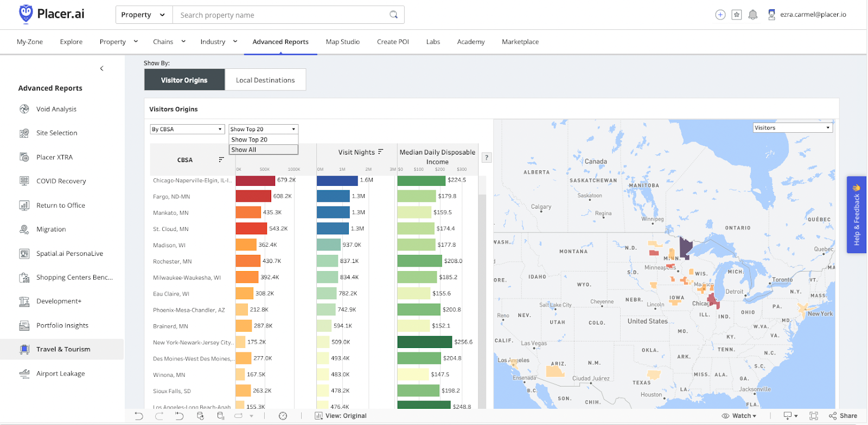Image resolution: width=868 pixels, height=425 pixels.
Task: Click the Development+ icon
Action: [24, 301]
